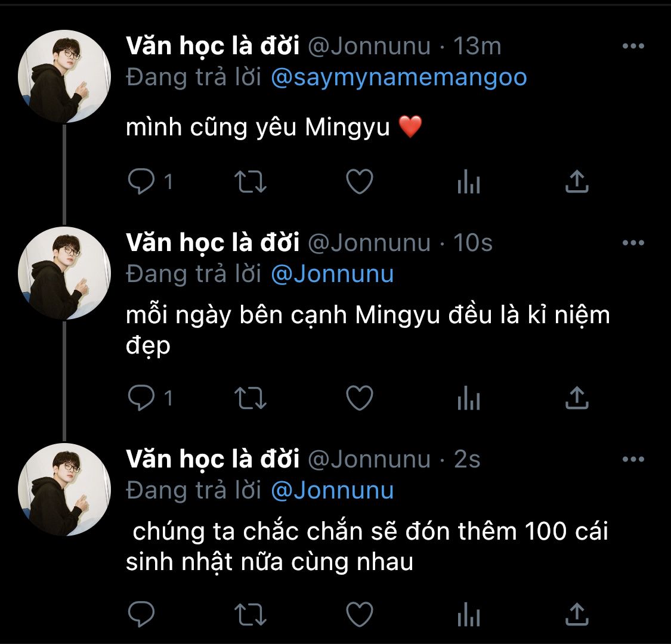The height and width of the screenshot is (644, 671).
Task: Share the "mình cũng yêu Mingyu" tweet
Action: click(577, 182)
